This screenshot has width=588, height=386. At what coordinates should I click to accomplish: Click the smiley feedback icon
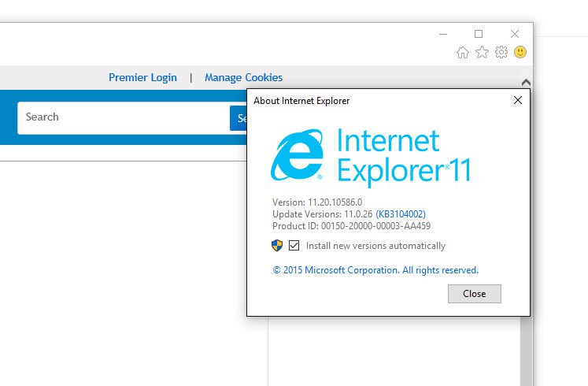(520, 52)
